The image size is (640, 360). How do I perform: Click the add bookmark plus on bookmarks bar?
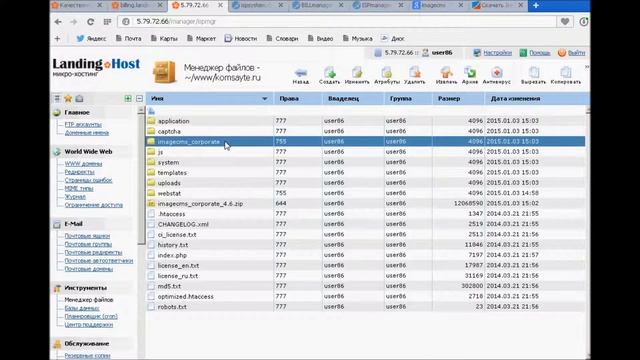click(x=57, y=39)
